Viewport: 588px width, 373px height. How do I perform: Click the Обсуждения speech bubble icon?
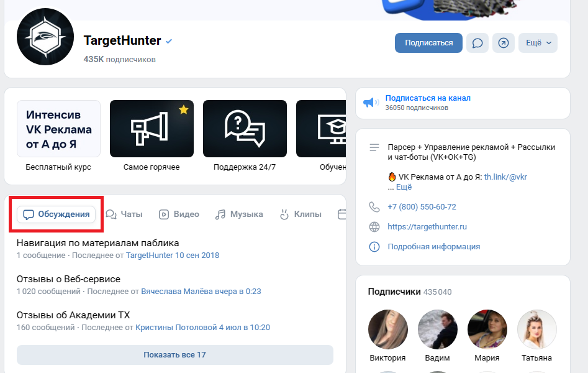click(29, 214)
